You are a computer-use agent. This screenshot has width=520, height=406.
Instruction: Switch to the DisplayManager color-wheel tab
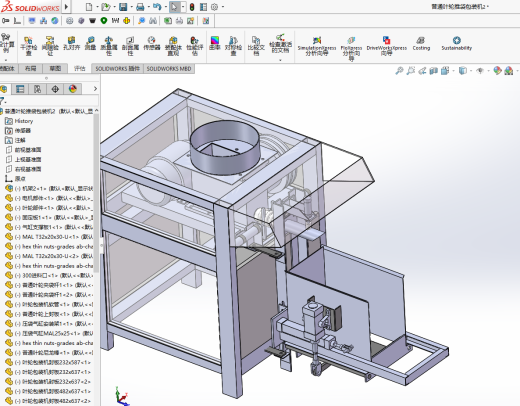point(73,89)
